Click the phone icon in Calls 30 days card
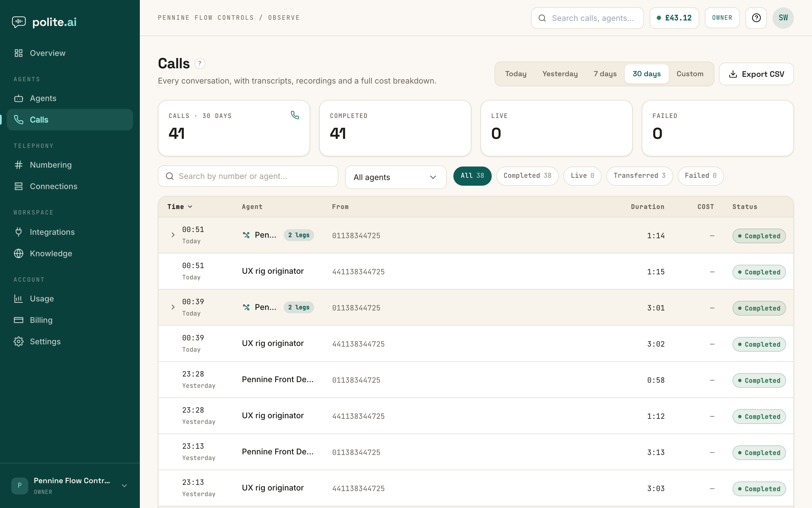Viewport: 812px width, 508px height. (295, 115)
